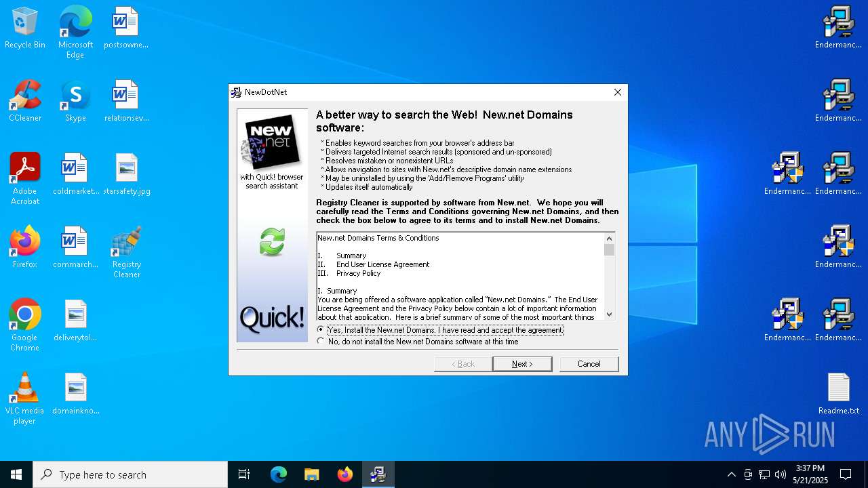The height and width of the screenshot is (488, 868).
Task: Open Task View on the taskbar
Action: coord(244,474)
